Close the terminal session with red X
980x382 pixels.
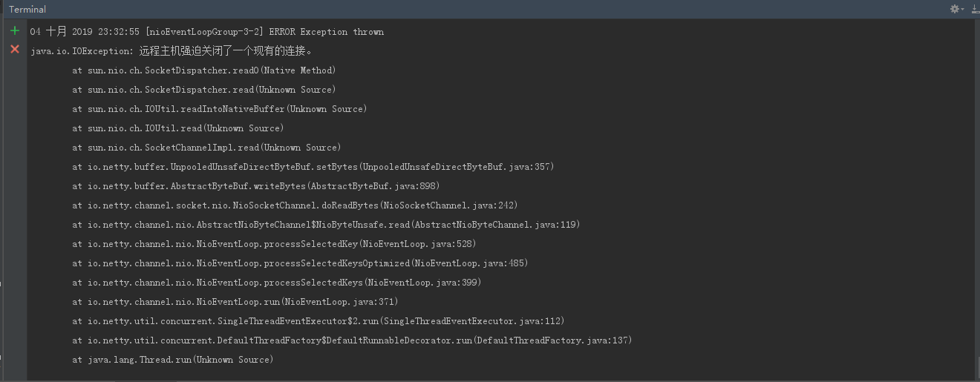pyautogui.click(x=15, y=49)
